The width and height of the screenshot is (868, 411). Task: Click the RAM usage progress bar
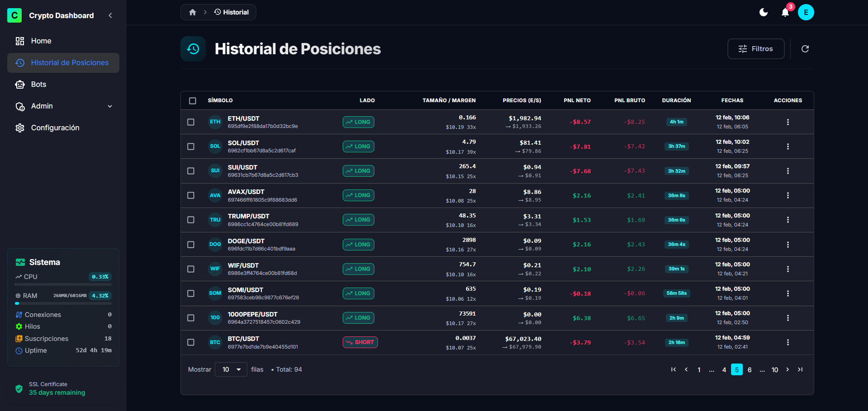click(63, 303)
